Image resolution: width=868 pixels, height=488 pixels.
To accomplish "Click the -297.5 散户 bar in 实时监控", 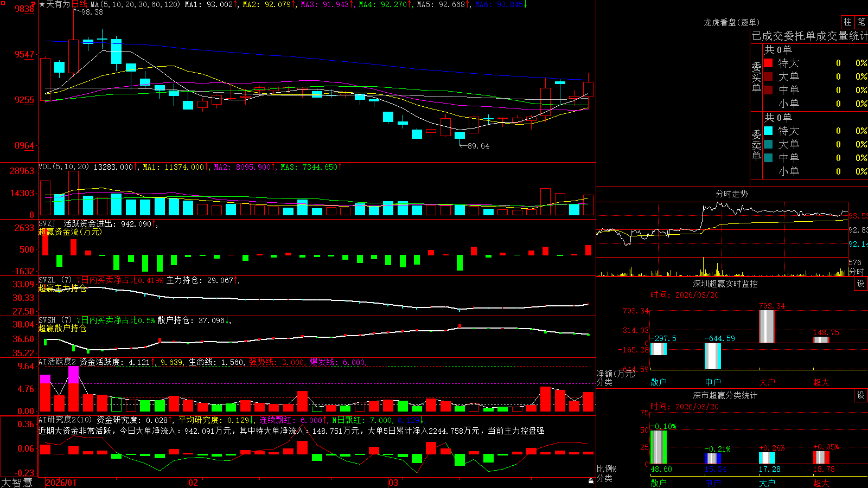I will [659, 349].
